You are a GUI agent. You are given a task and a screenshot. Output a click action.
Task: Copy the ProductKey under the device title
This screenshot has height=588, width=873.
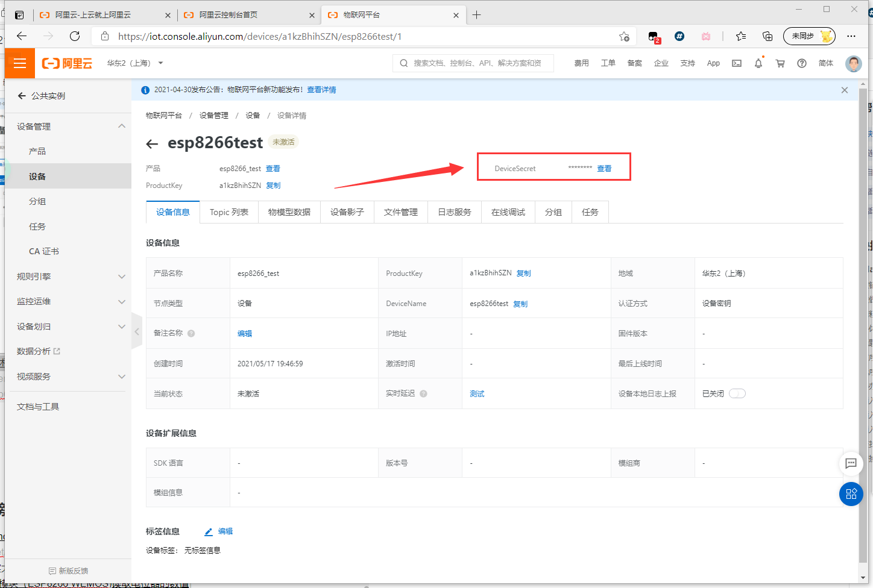273,186
